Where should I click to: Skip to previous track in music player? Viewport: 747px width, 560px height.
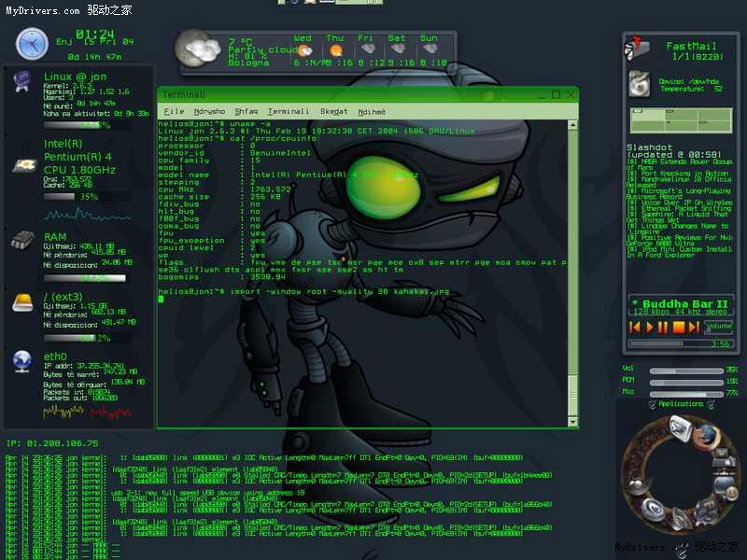click(635, 328)
